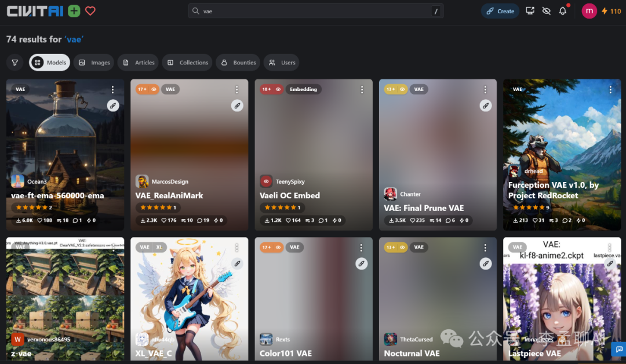The height and width of the screenshot is (364, 626).
Task: Click brush create icon on Color101 VAE card
Action: pos(361,264)
